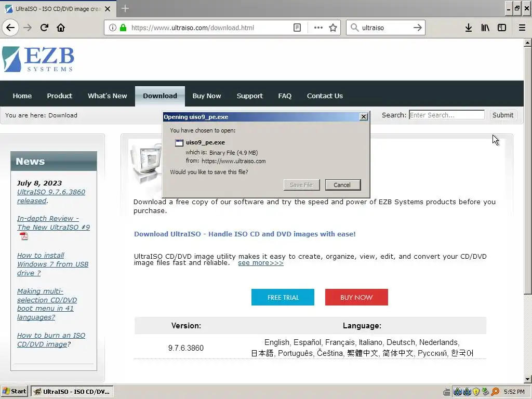Screen dimensions: 532x399
Task: Open the Product menu item
Action: (x=60, y=96)
